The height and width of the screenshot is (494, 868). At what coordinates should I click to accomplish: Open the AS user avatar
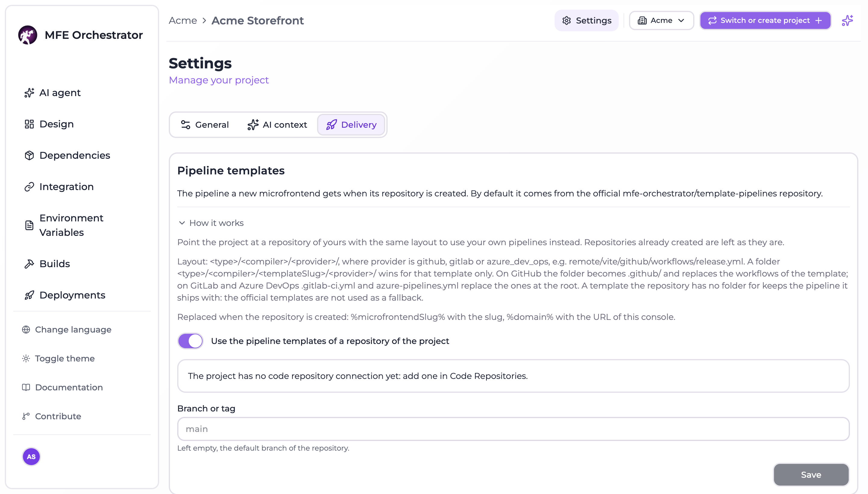click(x=31, y=457)
